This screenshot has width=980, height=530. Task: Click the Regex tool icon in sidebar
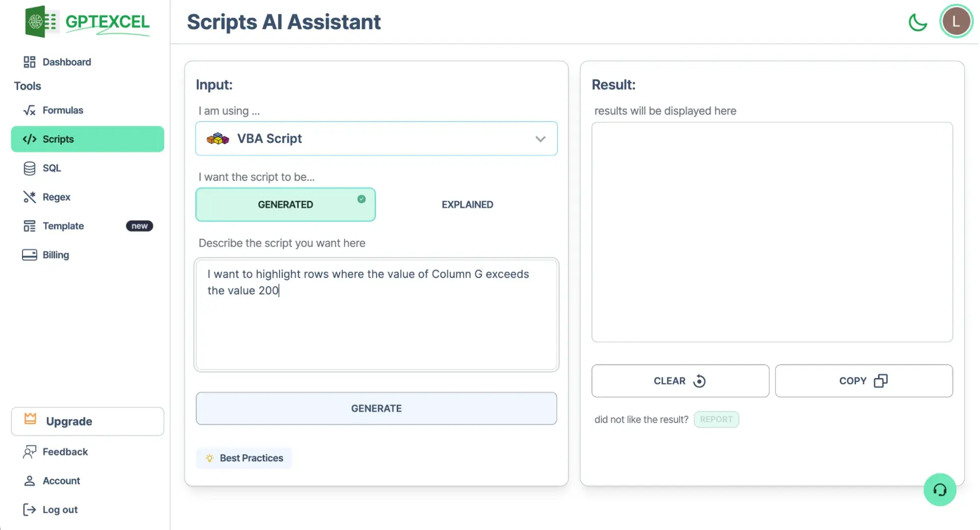pyautogui.click(x=29, y=197)
